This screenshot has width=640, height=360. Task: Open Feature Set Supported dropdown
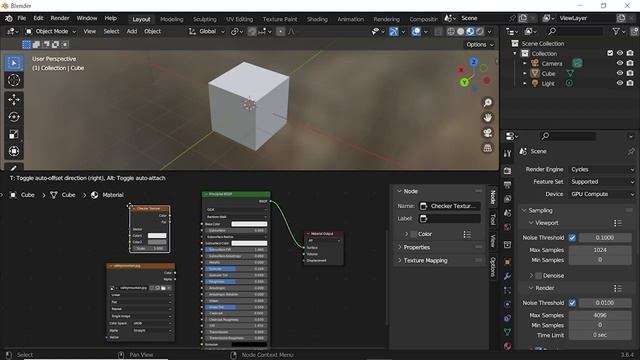602,182
